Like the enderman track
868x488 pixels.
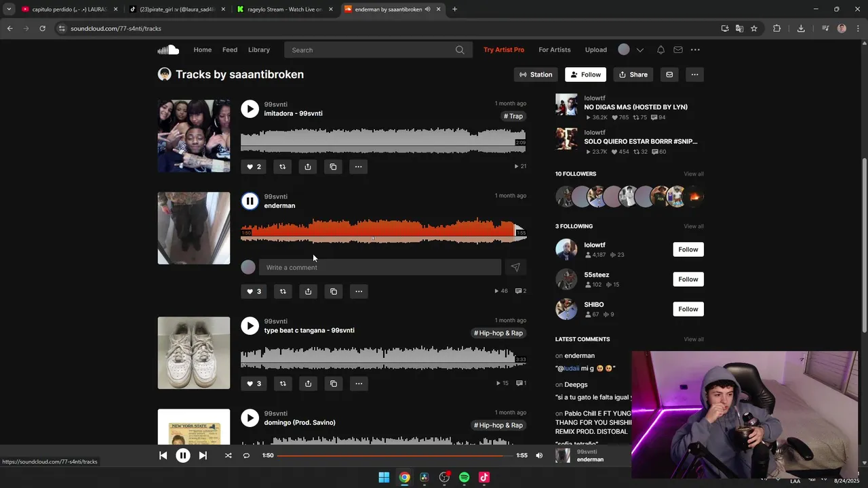coord(254,291)
